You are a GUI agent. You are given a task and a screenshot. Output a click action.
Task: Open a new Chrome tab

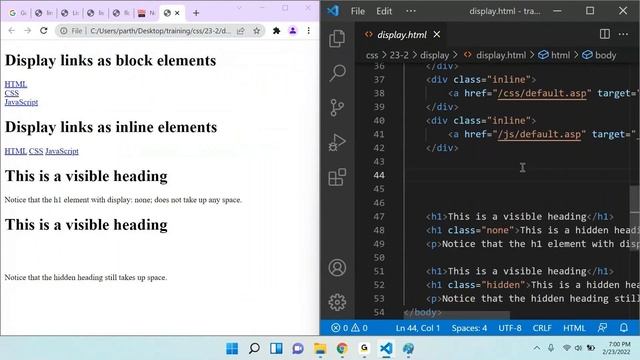pos(196,13)
